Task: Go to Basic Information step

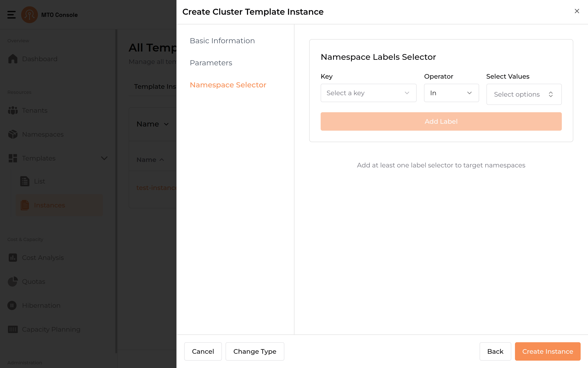Action: coord(222,41)
